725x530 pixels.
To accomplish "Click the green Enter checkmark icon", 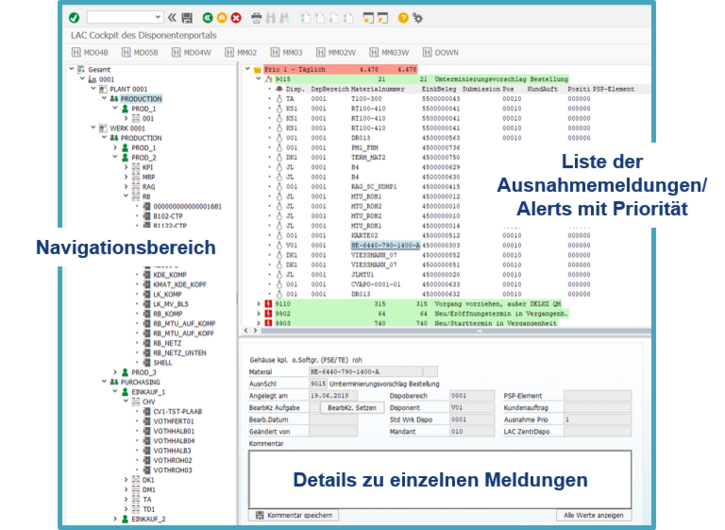I will point(75,17).
